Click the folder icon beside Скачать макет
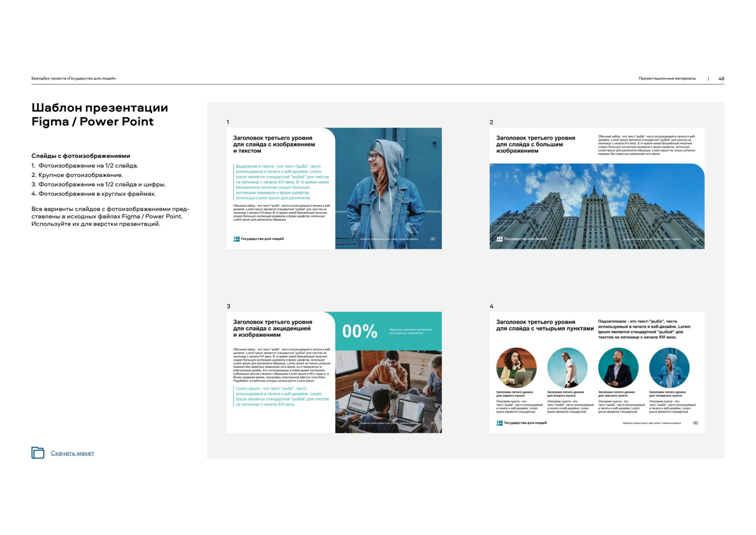This screenshot has height=535, width=756. [x=38, y=453]
